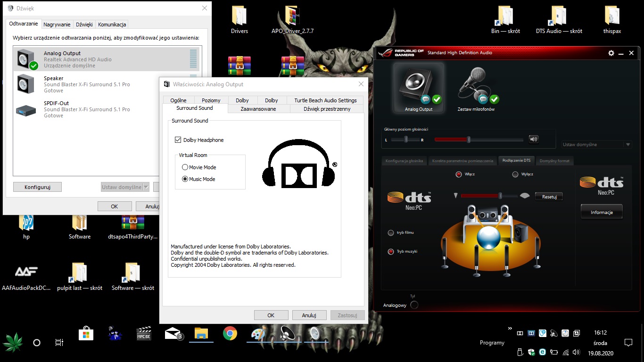Switch to Komunikacja tab
The height and width of the screenshot is (362, 644).
click(112, 25)
